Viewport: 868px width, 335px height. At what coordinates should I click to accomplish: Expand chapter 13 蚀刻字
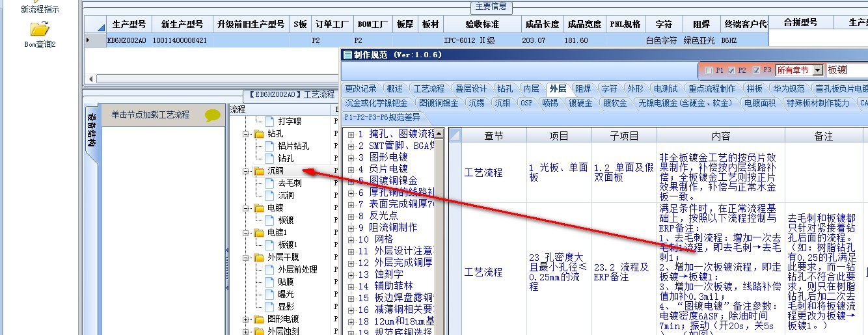coord(351,275)
